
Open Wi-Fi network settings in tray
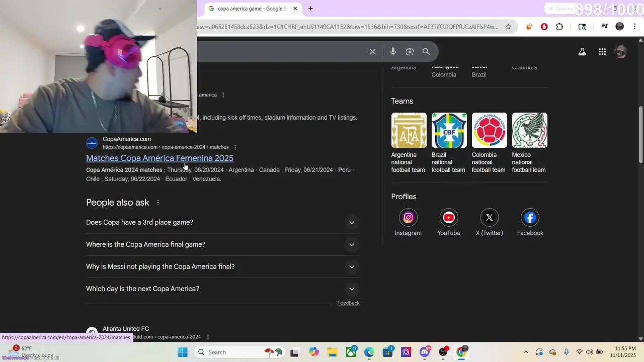580,352
